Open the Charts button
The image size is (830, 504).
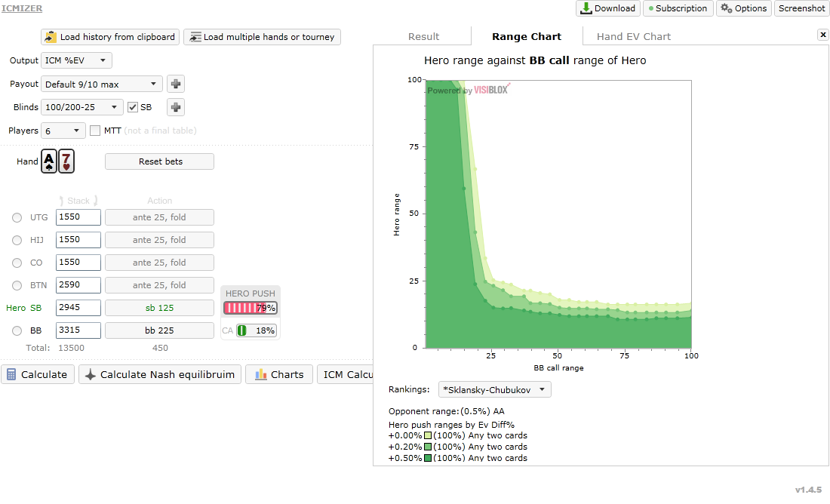point(279,374)
